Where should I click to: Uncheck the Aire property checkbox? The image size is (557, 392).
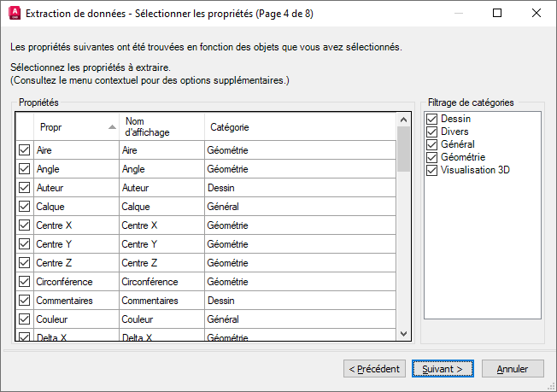coord(24,149)
